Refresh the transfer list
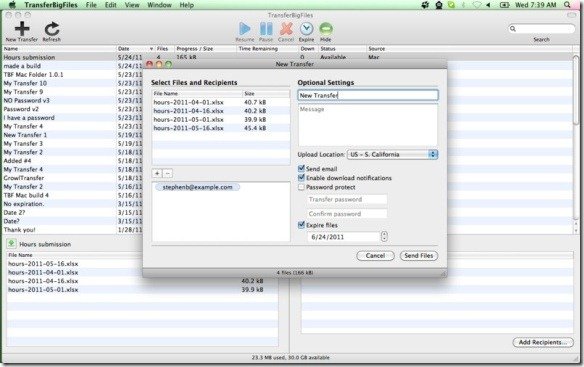This screenshot has height=367, width=584. click(x=51, y=32)
